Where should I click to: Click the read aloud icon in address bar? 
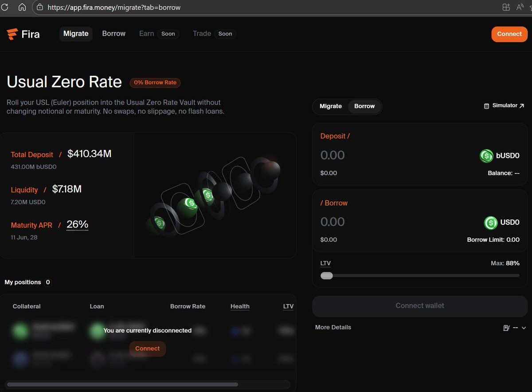520,7
